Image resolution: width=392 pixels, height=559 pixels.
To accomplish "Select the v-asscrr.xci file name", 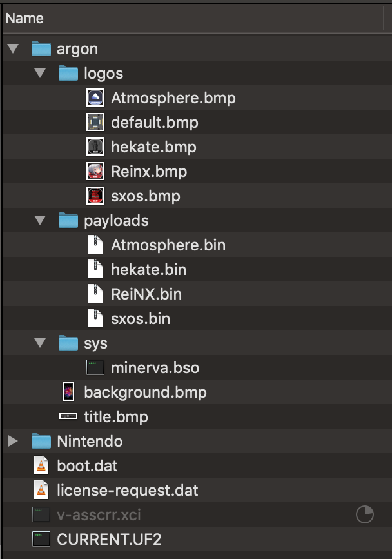I will pyautogui.click(x=99, y=515).
